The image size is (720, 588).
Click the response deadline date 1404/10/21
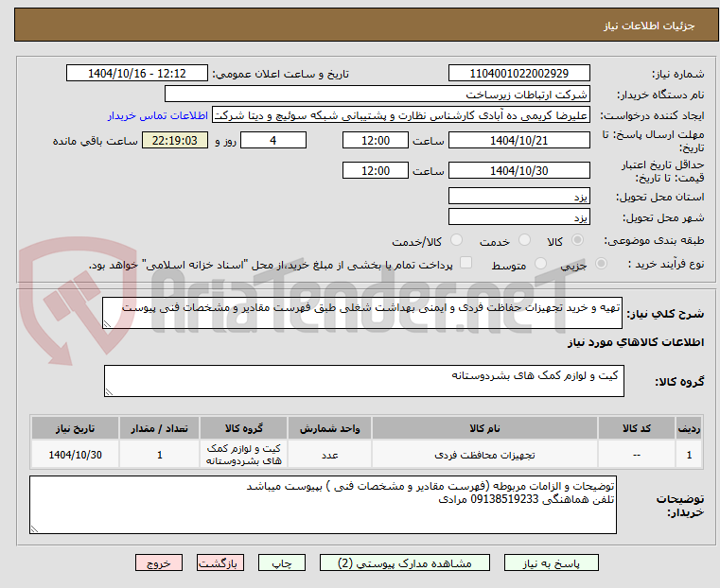(518, 140)
